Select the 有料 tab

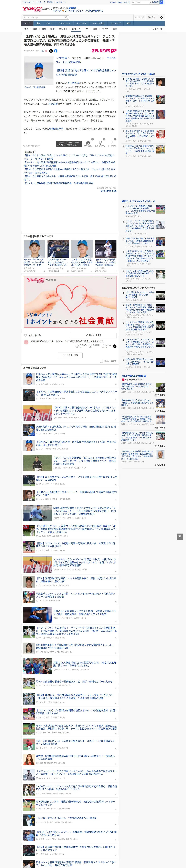coord(128,24)
